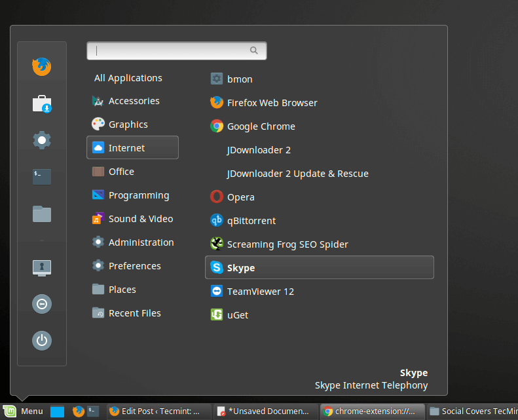Click the qBittorrent icon
The width and height of the screenshot is (518, 420).
click(217, 220)
